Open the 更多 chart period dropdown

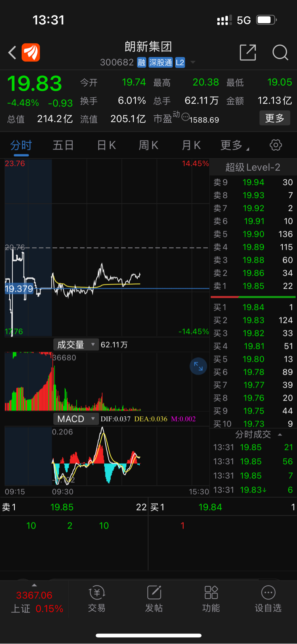tap(234, 145)
